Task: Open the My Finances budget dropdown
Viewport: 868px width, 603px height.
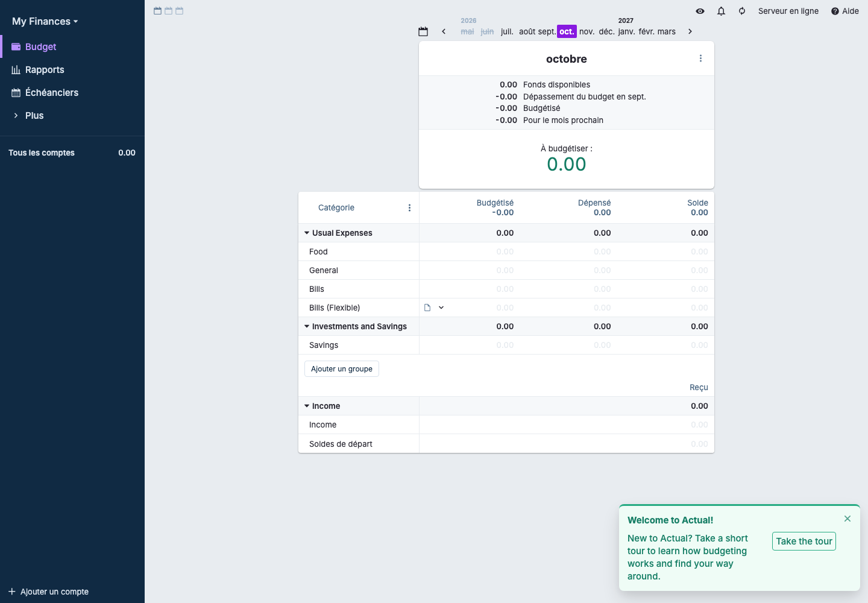Action: click(x=45, y=21)
